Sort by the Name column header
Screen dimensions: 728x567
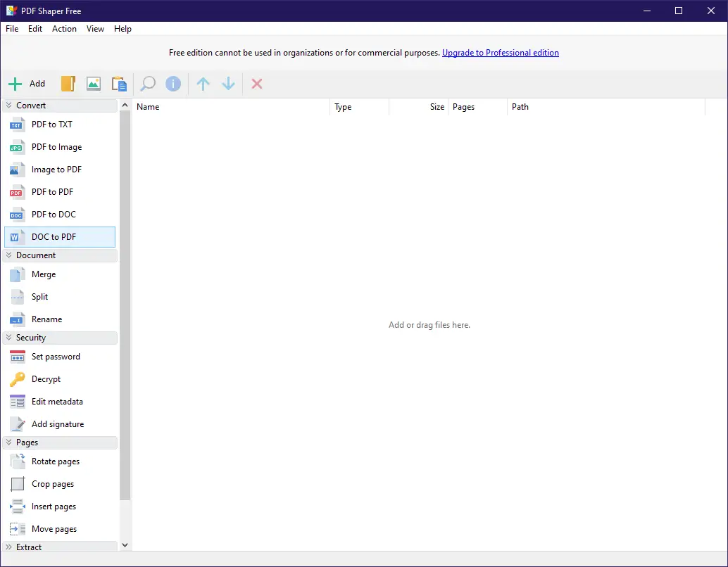231,107
